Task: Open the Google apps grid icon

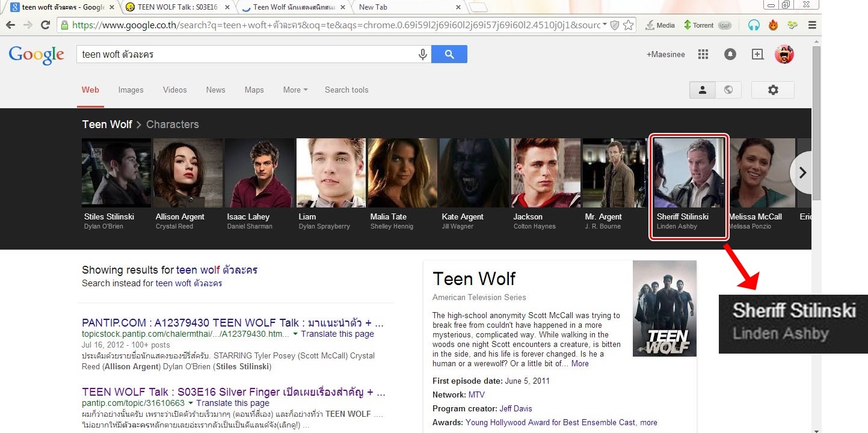Action: coord(703,54)
